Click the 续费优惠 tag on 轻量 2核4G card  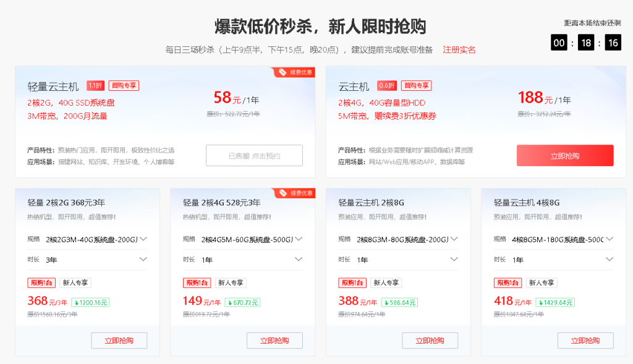tap(294, 195)
